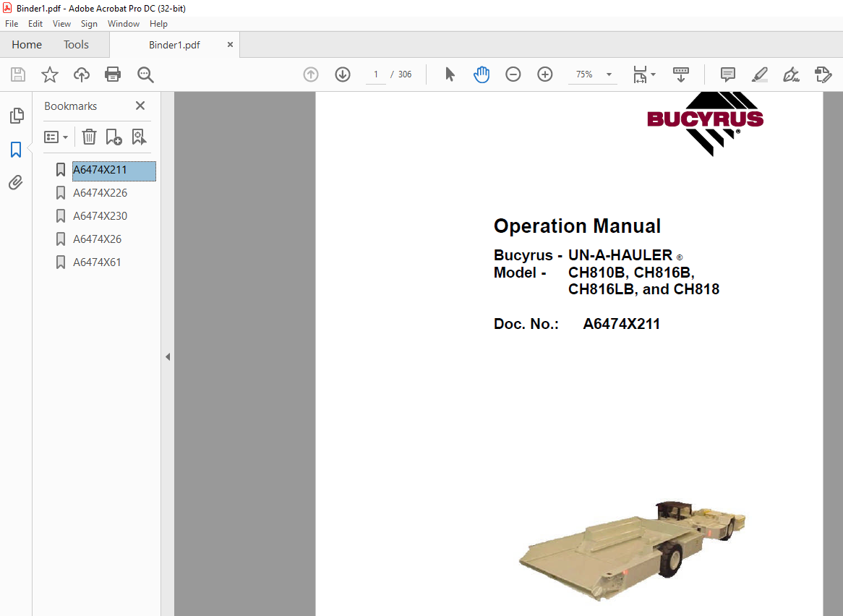Open the Fill & Sign tool
The width and height of the screenshot is (843, 616).
[791, 74]
